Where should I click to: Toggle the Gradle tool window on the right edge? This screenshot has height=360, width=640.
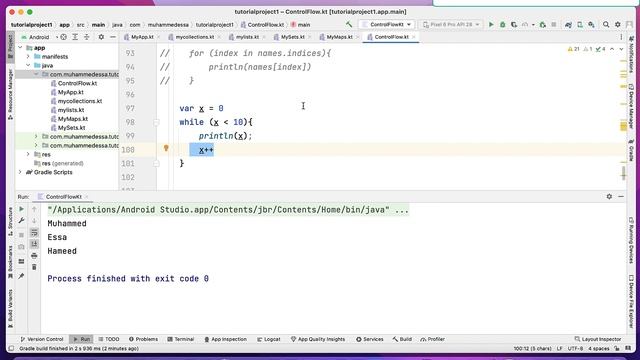coord(631,151)
